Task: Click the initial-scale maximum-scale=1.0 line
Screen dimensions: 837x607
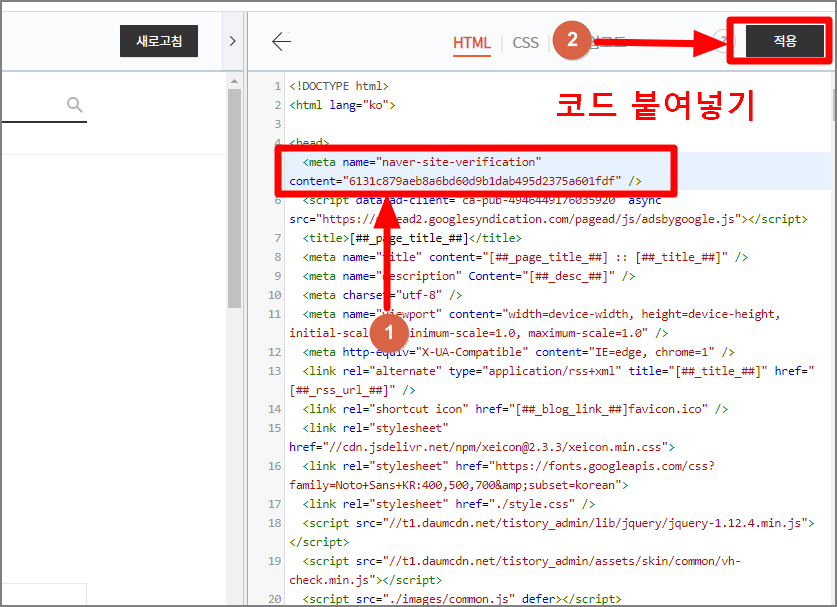Action: coord(479,333)
